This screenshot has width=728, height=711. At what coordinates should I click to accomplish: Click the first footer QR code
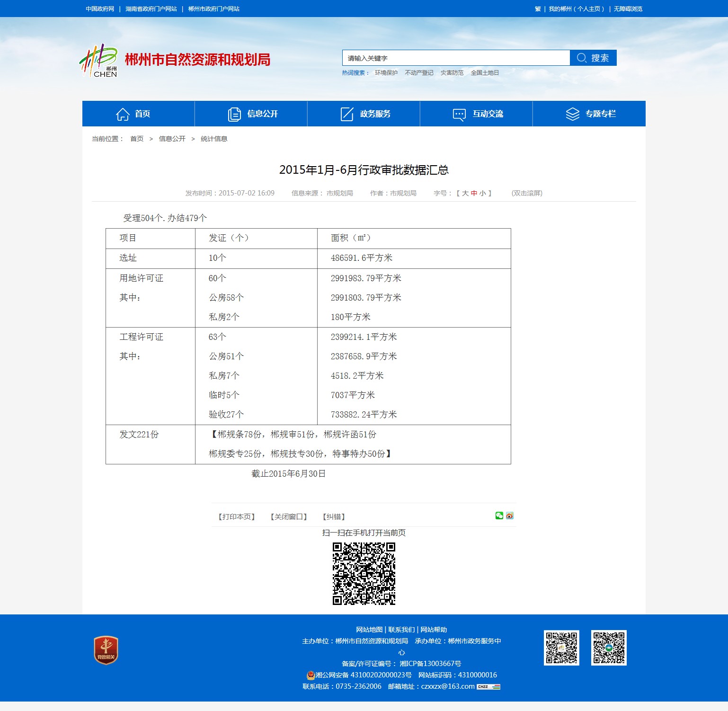pyautogui.click(x=561, y=648)
